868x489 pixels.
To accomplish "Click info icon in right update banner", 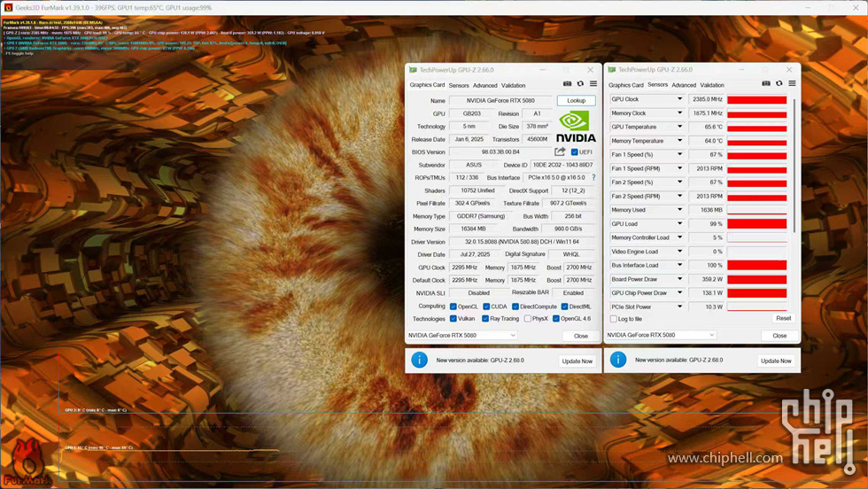I will click(618, 360).
